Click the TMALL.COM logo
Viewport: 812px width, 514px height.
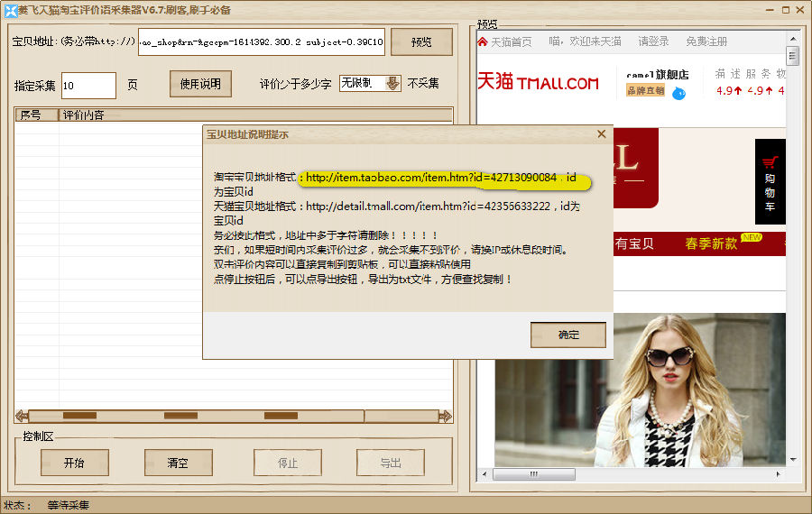point(539,83)
